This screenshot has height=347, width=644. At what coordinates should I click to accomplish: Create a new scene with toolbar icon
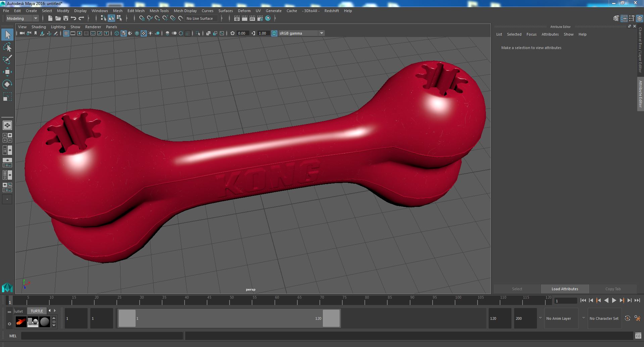pos(50,18)
